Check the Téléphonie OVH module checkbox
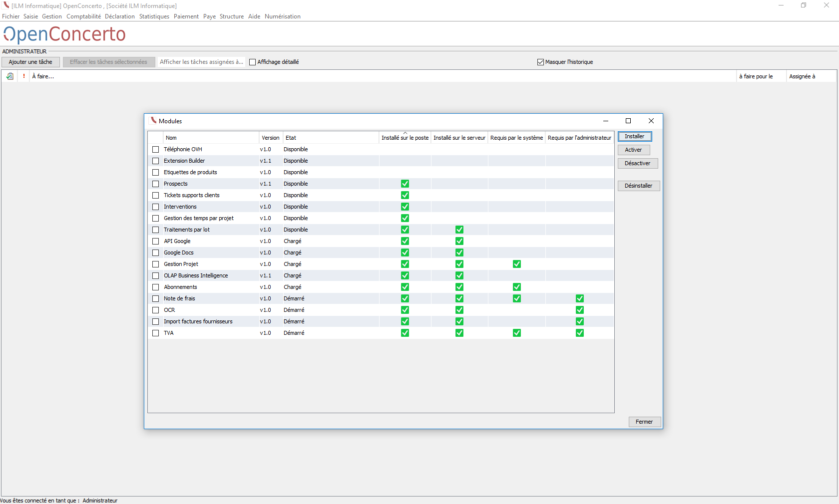Image resolution: width=839 pixels, height=504 pixels. coord(156,149)
